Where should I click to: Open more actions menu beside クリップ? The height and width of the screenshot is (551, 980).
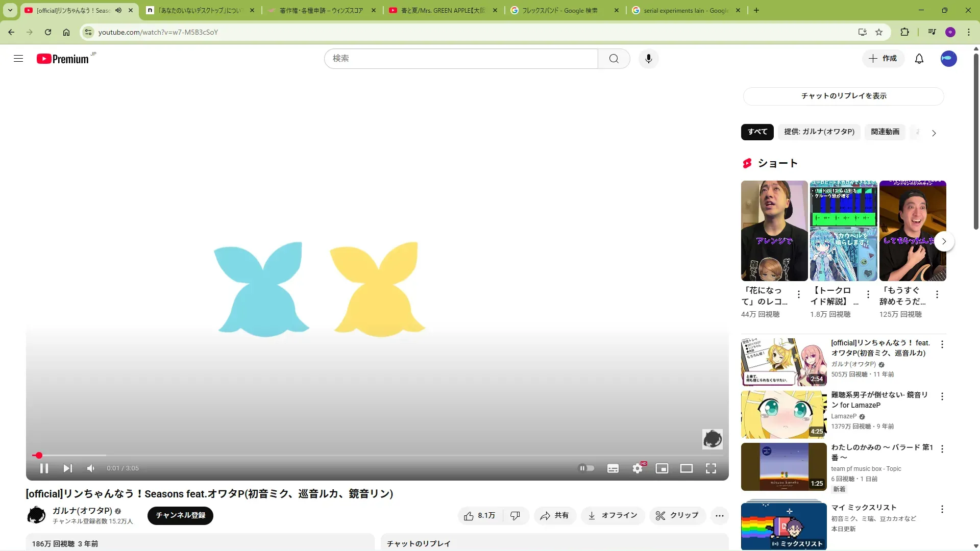tap(720, 516)
